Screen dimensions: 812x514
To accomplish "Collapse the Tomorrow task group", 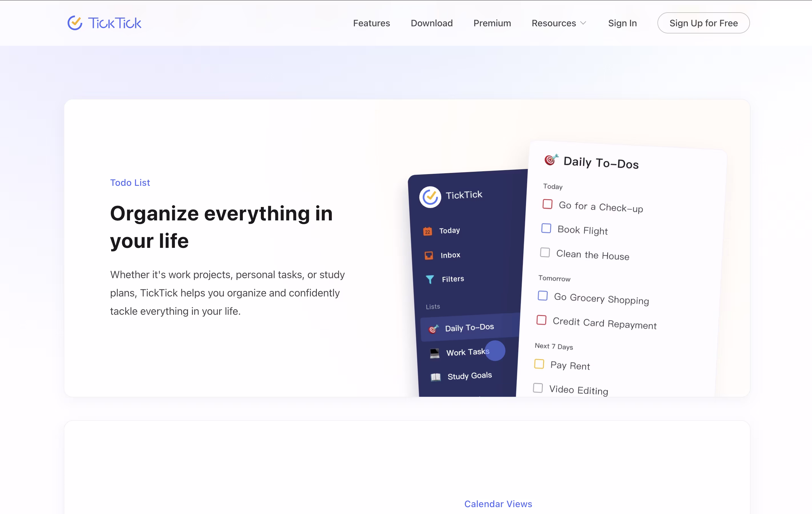I will pos(554,278).
